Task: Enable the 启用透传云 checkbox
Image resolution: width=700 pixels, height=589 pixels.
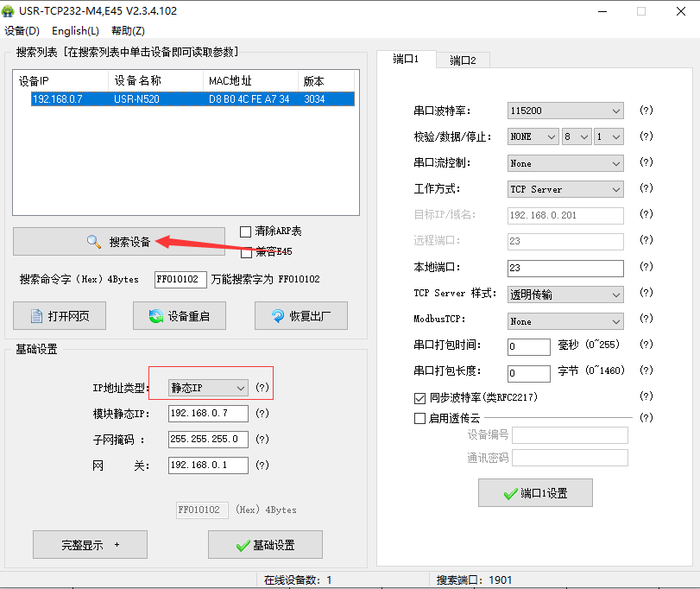Action: point(420,418)
